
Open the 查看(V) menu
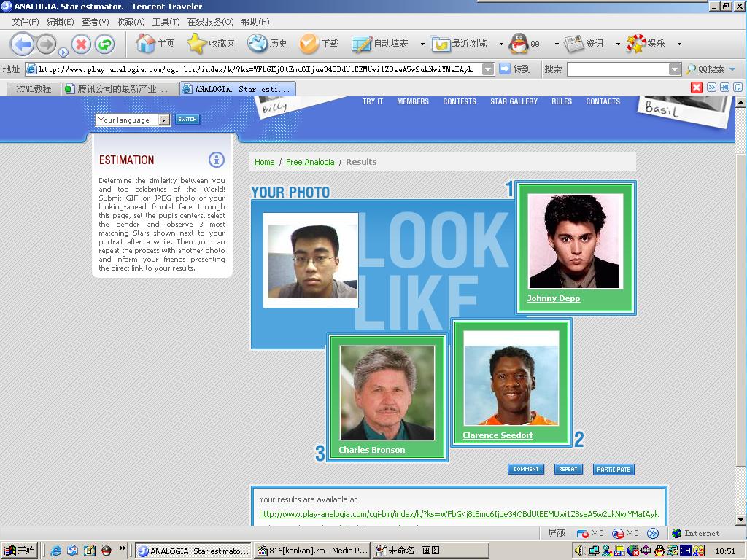click(95, 22)
